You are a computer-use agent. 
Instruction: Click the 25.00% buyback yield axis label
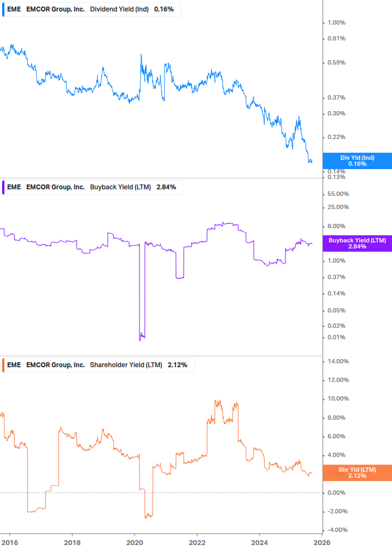tap(338, 207)
